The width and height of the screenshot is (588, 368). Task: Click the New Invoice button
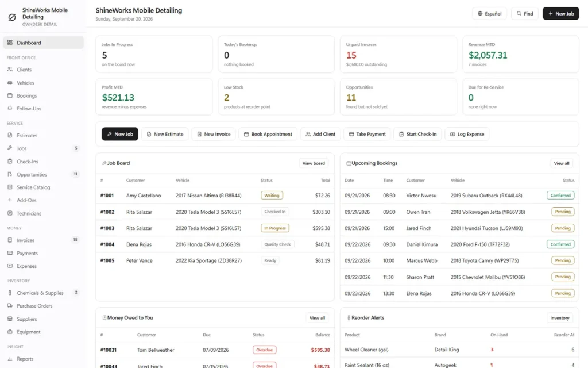(x=214, y=134)
